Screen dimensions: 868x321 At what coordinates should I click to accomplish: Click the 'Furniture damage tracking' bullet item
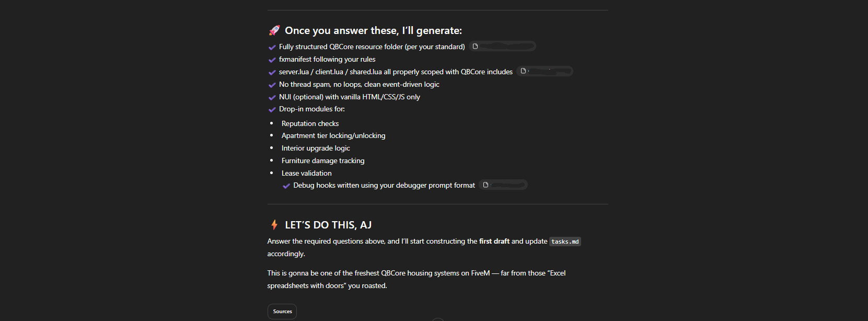click(323, 161)
